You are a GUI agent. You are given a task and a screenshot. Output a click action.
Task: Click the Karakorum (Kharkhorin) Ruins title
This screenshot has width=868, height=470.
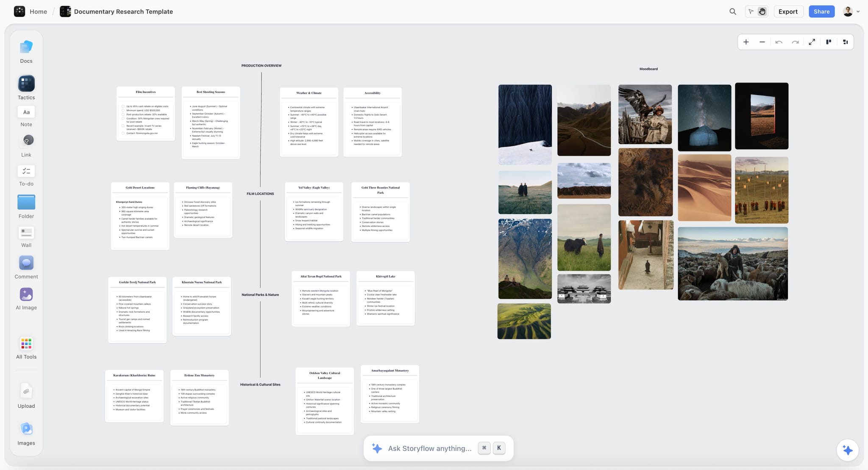pos(134,375)
